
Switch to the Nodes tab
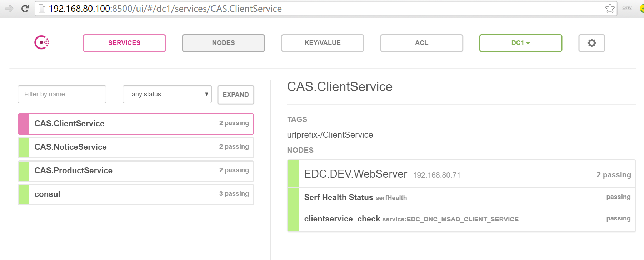(223, 43)
